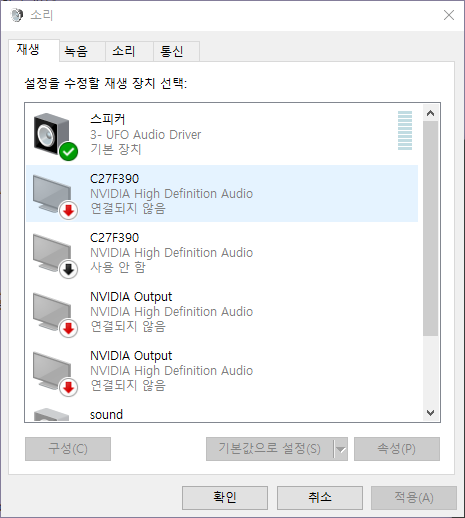Click the scrollbar up arrow in device list
Viewport: 465px width, 518px height.
coord(430,113)
